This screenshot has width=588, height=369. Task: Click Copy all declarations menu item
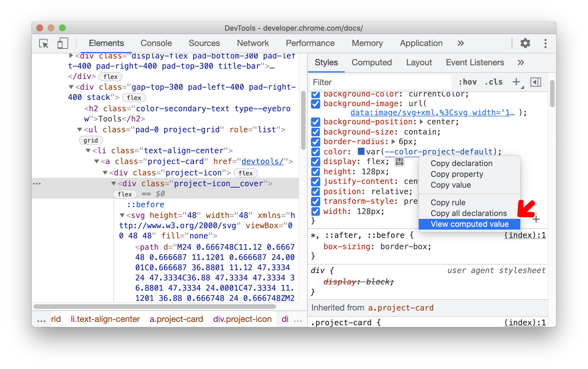tap(468, 213)
